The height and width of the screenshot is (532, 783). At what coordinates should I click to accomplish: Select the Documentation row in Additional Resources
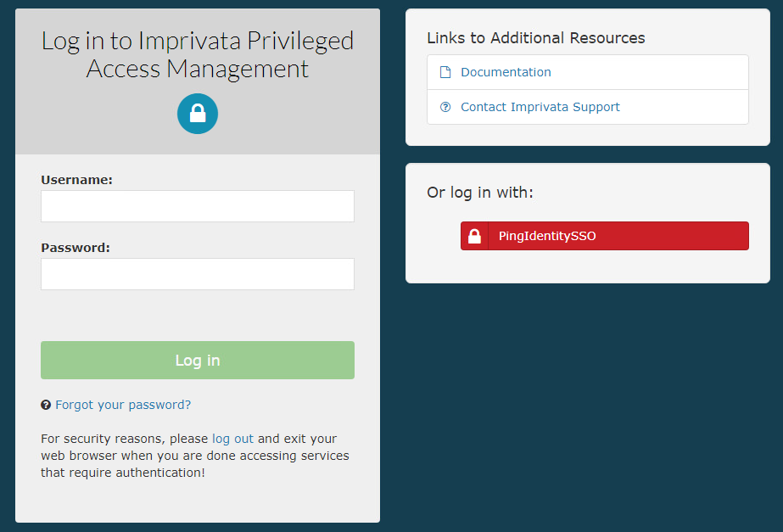pyautogui.click(x=587, y=72)
